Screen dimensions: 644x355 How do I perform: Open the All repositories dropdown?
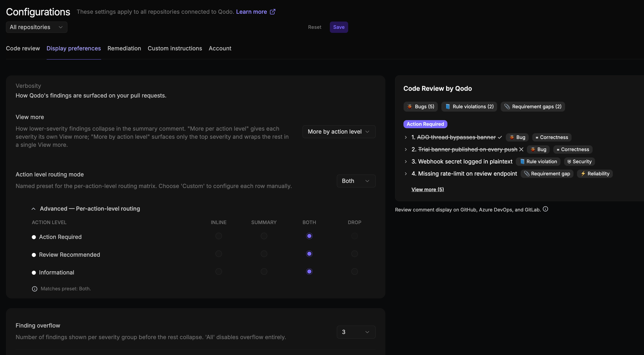(x=37, y=27)
